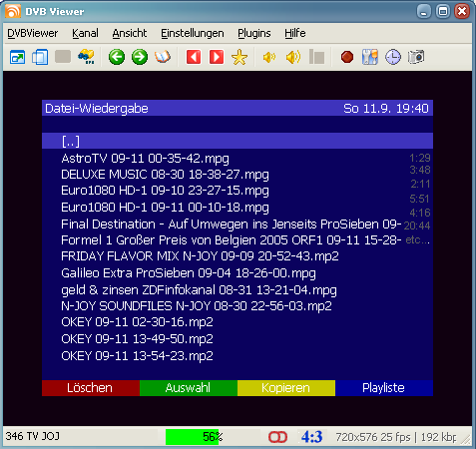The width and height of the screenshot is (476, 449).
Task: Open the Plugins menu
Action: tap(254, 33)
